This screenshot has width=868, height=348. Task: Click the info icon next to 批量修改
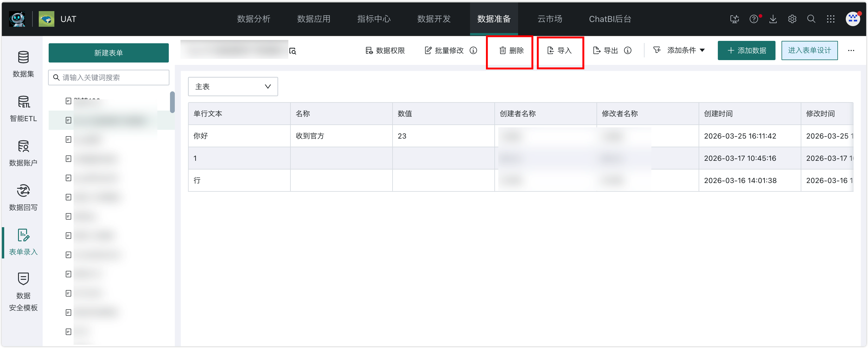point(473,50)
